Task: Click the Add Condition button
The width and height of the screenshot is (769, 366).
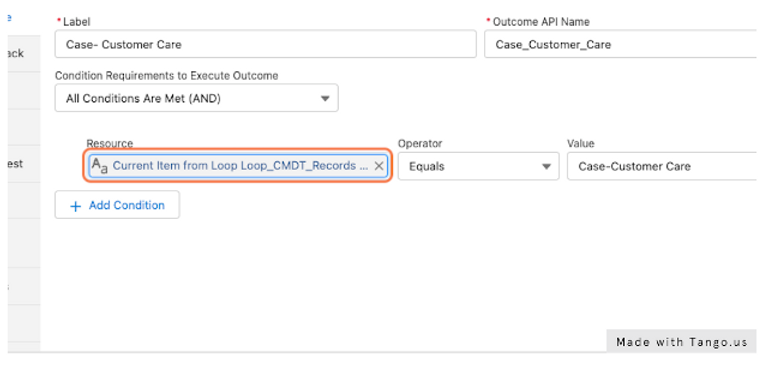Action: pyautogui.click(x=117, y=205)
